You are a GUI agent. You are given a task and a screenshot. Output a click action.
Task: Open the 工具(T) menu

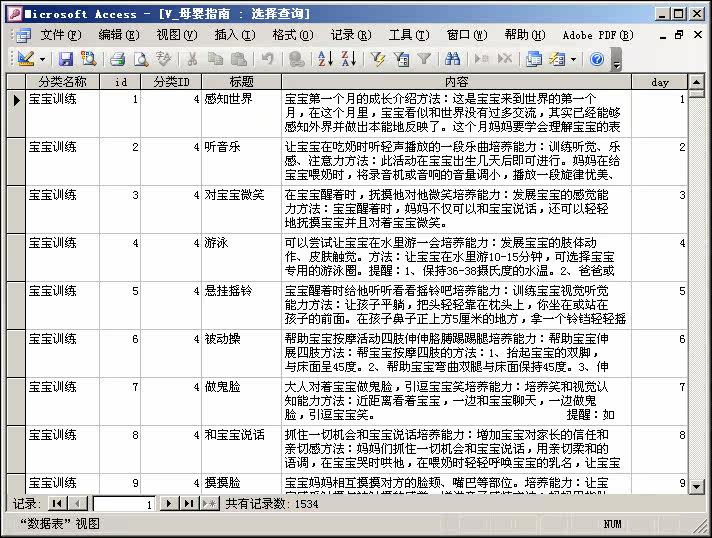click(409, 35)
